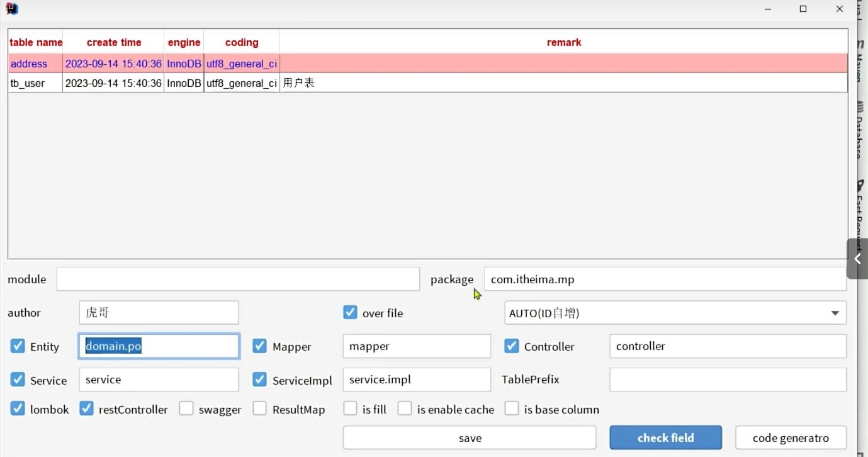Click the table name column header
The image size is (868, 457).
point(36,42)
